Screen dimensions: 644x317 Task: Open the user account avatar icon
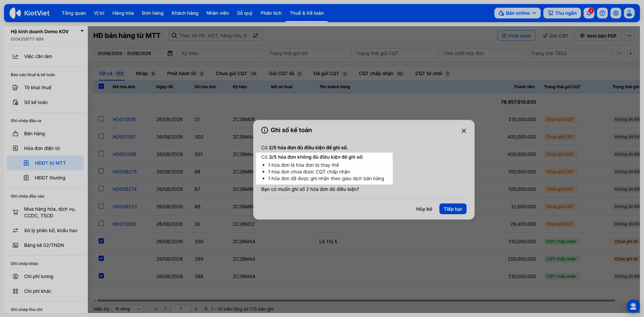[x=629, y=13]
